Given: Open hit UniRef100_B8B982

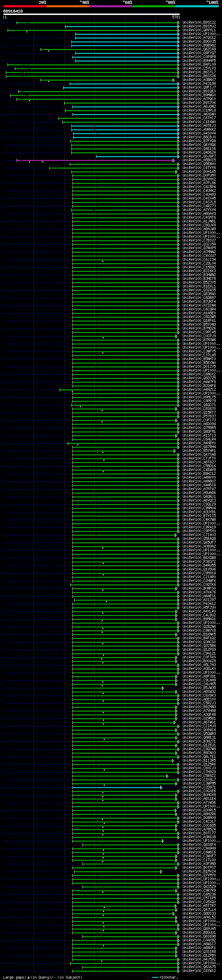Looking at the screenshot, I should point(199,45).
